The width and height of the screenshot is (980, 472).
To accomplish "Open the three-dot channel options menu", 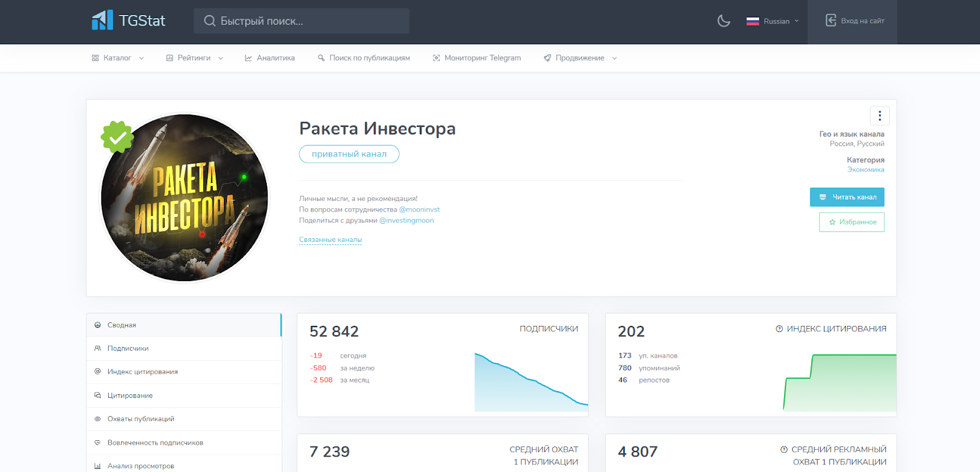I will click(x=879, y=116).
